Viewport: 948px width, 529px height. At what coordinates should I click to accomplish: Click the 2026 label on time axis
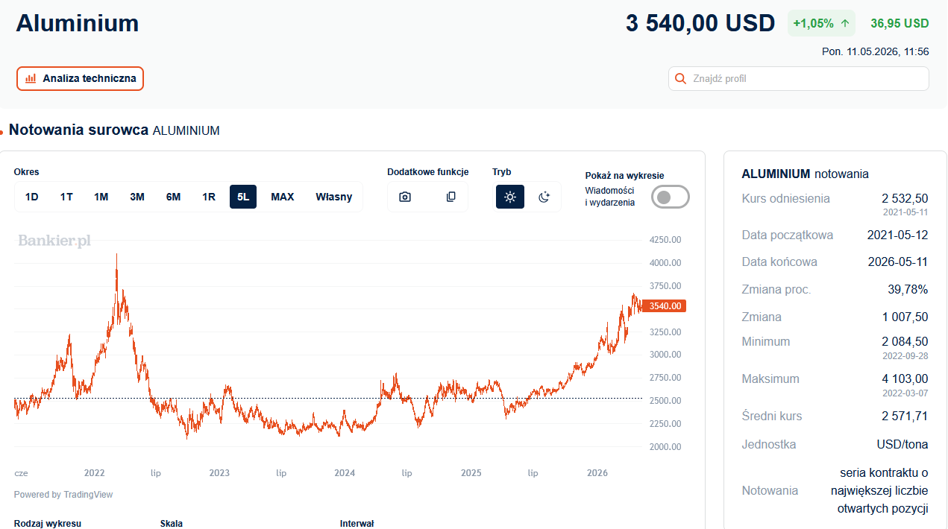tap(597, 473)
